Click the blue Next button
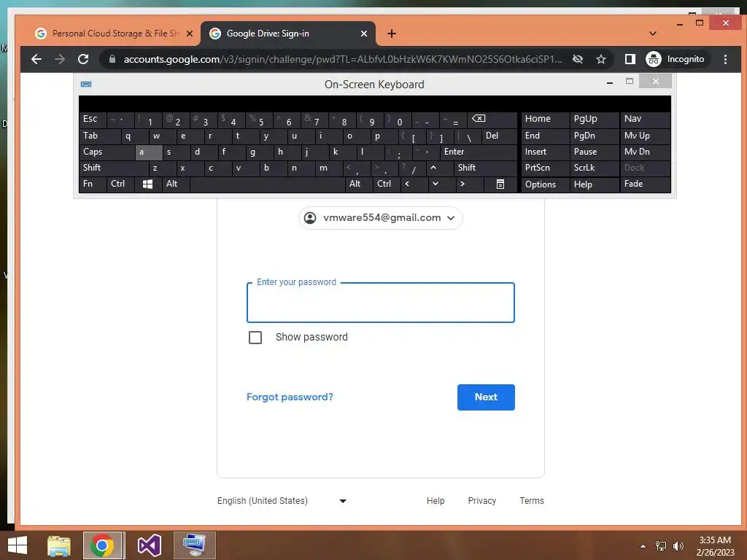The height and width of the screenshot is (560, 747). [x=486, y=397]
